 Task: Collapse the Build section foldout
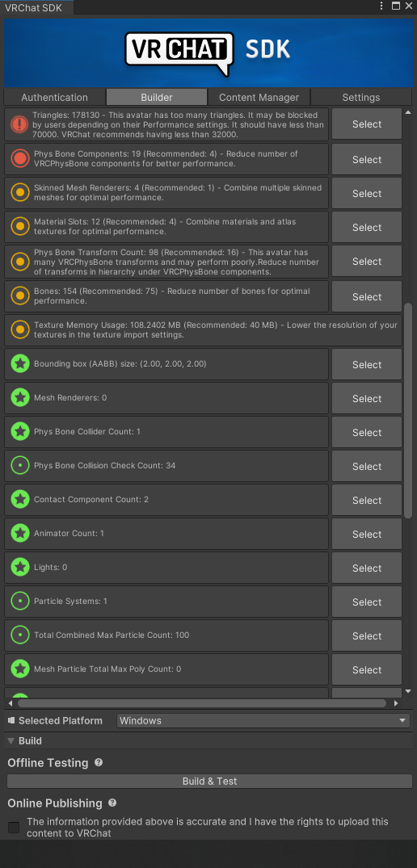coord(11,740)
